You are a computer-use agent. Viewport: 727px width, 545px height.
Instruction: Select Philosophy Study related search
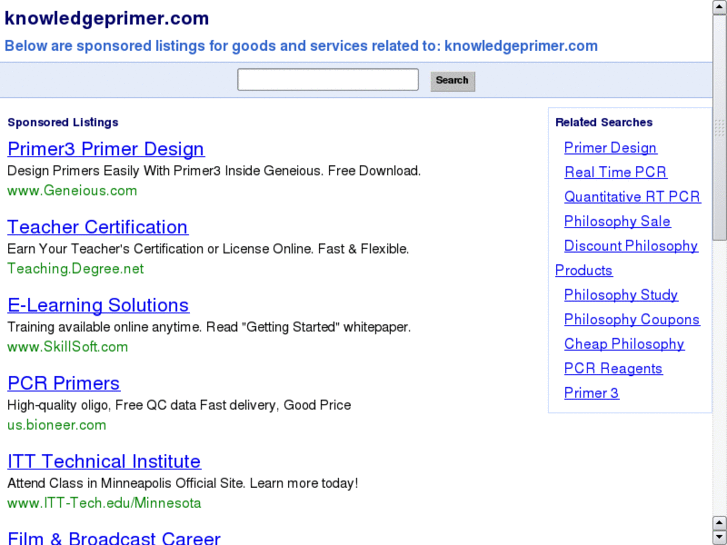(621, 295)
